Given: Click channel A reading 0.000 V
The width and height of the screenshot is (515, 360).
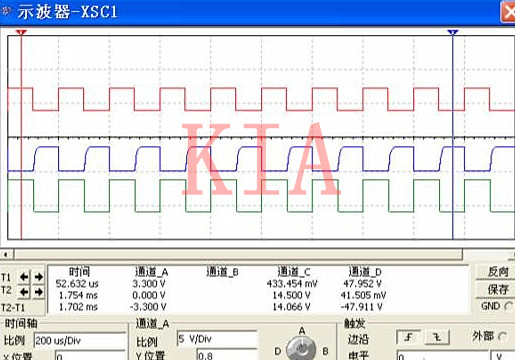Looking at the screenshot, I should point(149,295).
